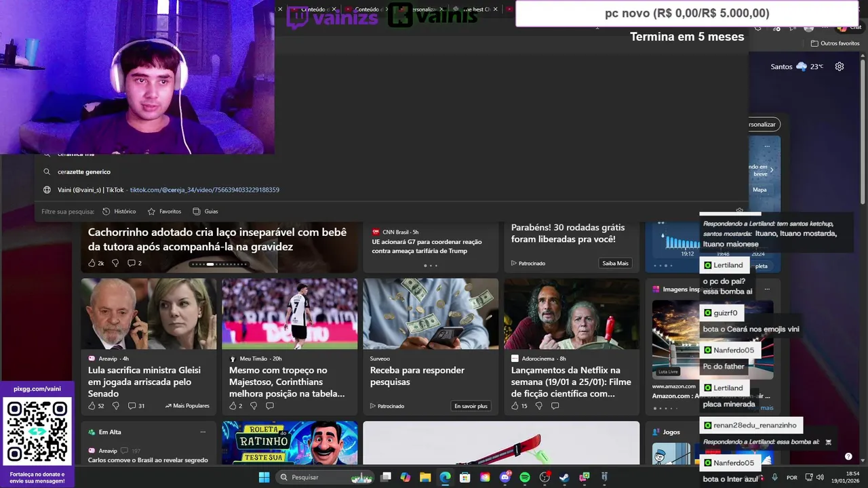
Task: Open comments on the Corinthians article
Action: click(270, 406)
